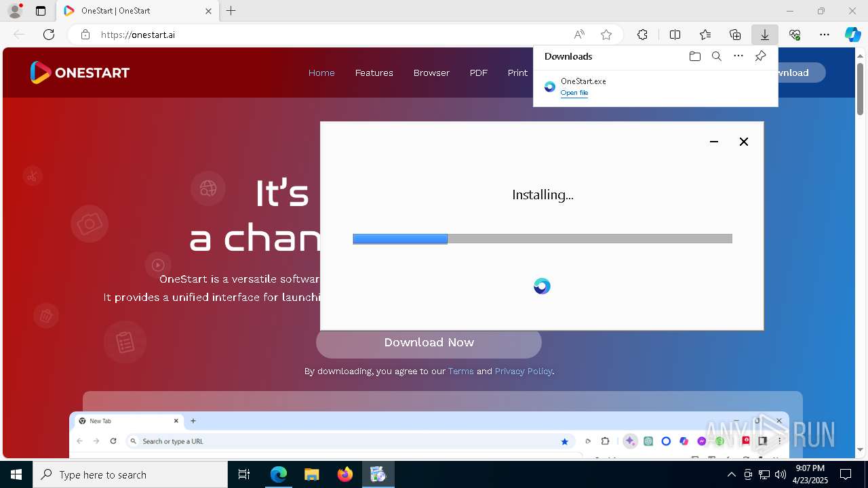Search downloads with magnifier icon
The height and width of the screenshot is (488, 868).
717,56
